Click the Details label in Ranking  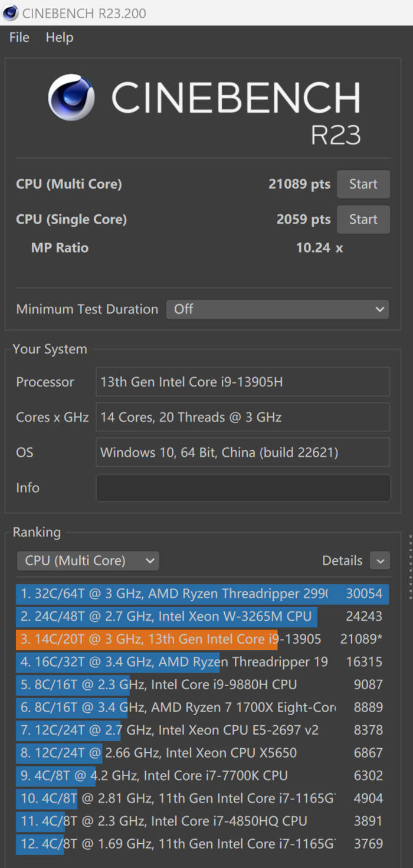(342, 561)
